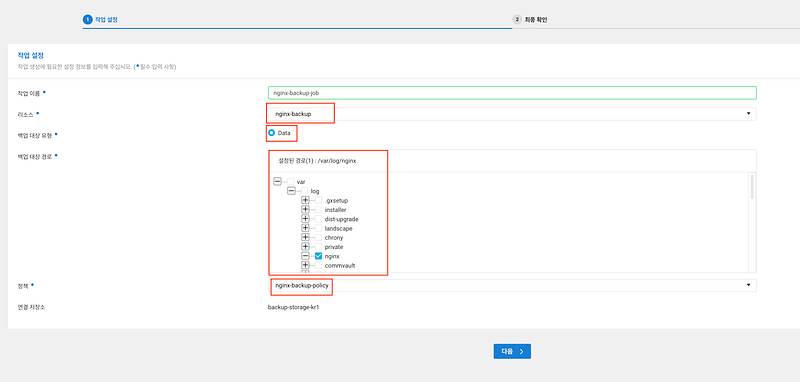This screenshot has width=800, height=382.
Task: Check the private folder checkbox
Action: click(x=318, y=246)
